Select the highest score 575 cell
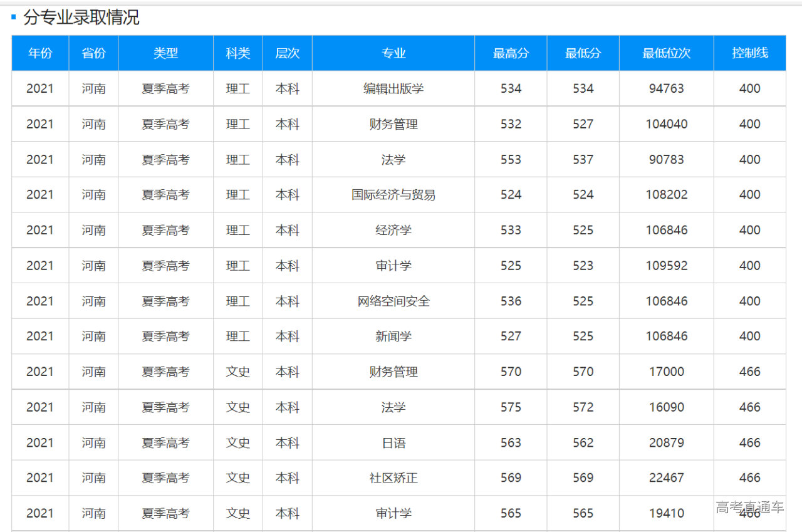 pos(511,407)
